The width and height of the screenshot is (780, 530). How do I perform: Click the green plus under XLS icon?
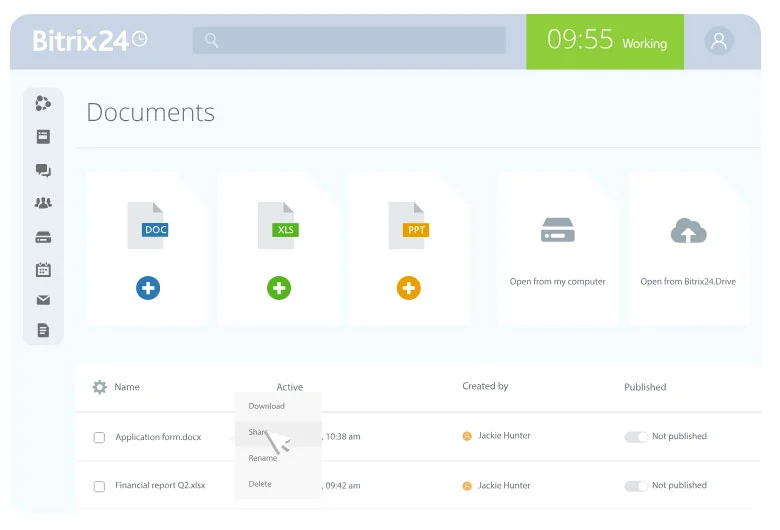click(278, 289)
